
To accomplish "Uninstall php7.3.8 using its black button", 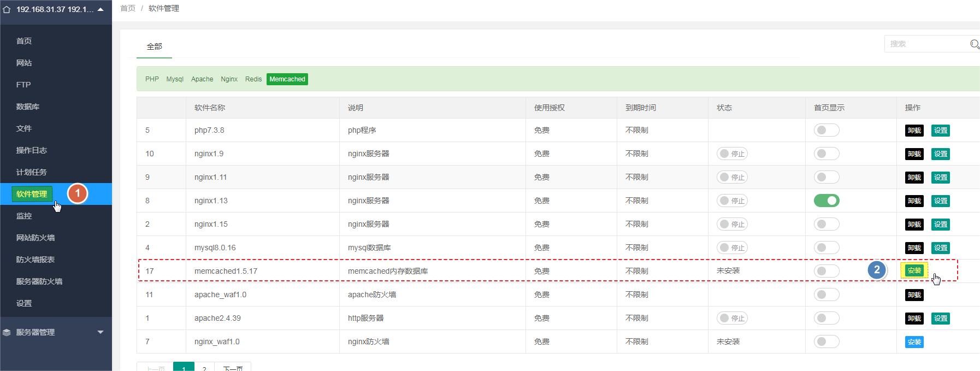I will coord(914,131).
